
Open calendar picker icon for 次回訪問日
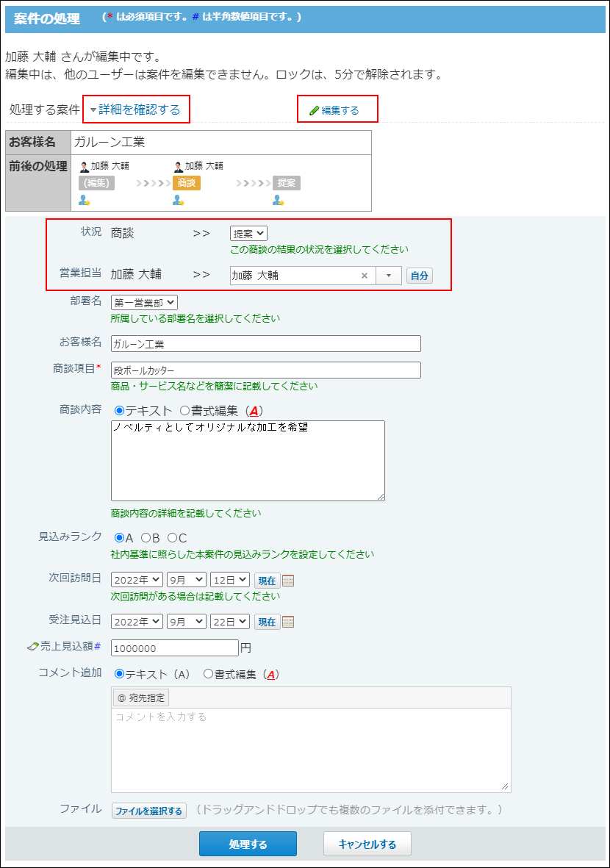tap(288, 581)
